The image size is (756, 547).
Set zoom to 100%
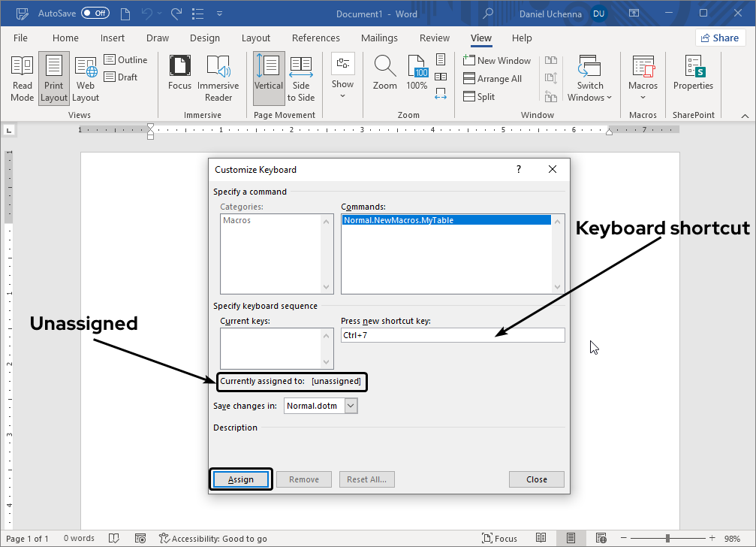tap(416, 77)
